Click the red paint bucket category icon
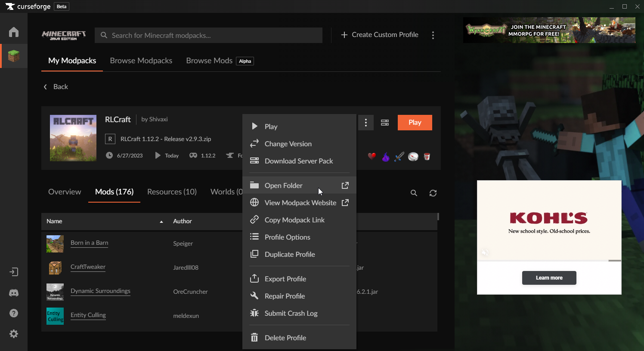Image resolution: width=644 pixels, height=351 pixels. [x=427, y=157]
